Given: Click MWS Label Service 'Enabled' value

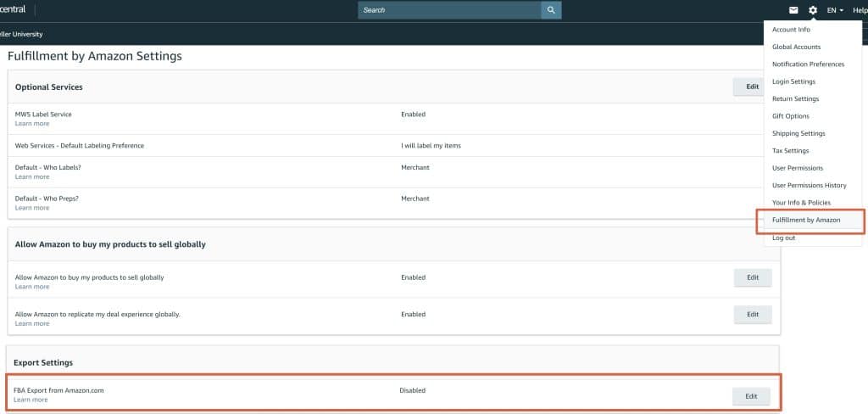Looking at the screenshot, I should click(x=414, y=115).
